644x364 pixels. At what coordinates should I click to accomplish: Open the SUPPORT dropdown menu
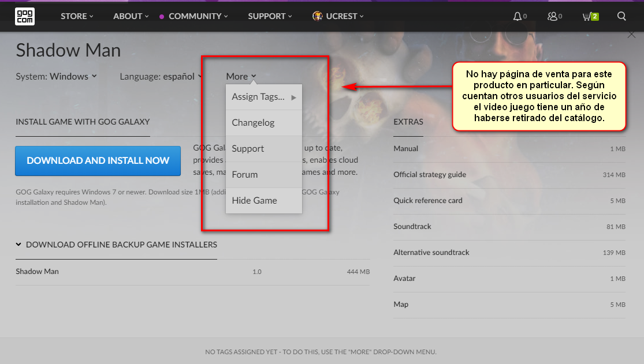pos(270,16)
